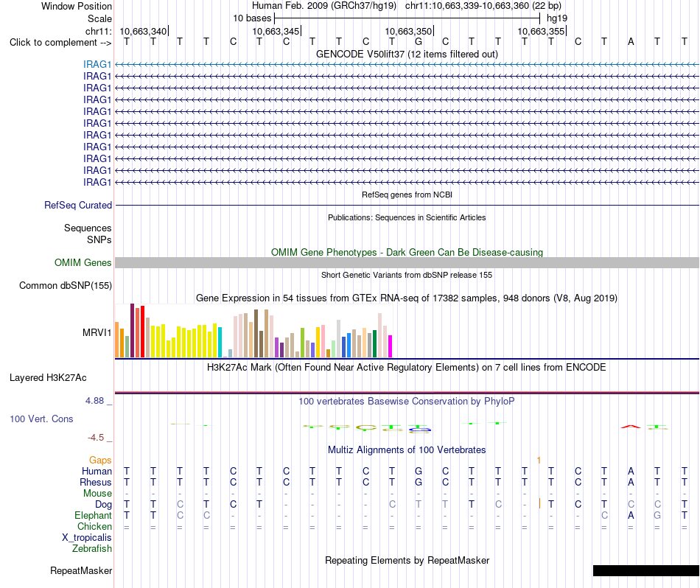Select the Human species label
Image resolution: width=700 pixels, height=588 pixels.
click(97, 471)
